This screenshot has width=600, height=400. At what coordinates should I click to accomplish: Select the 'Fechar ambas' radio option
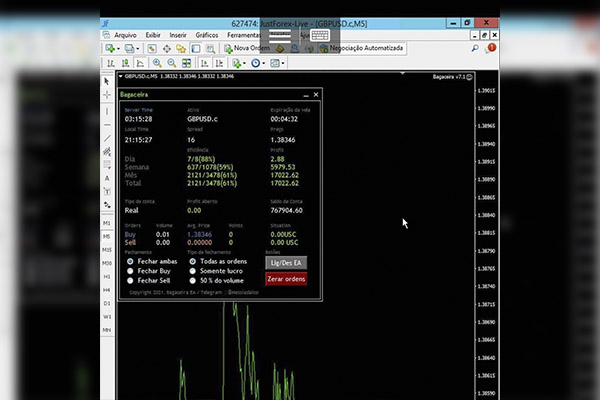tap(130, 261)
